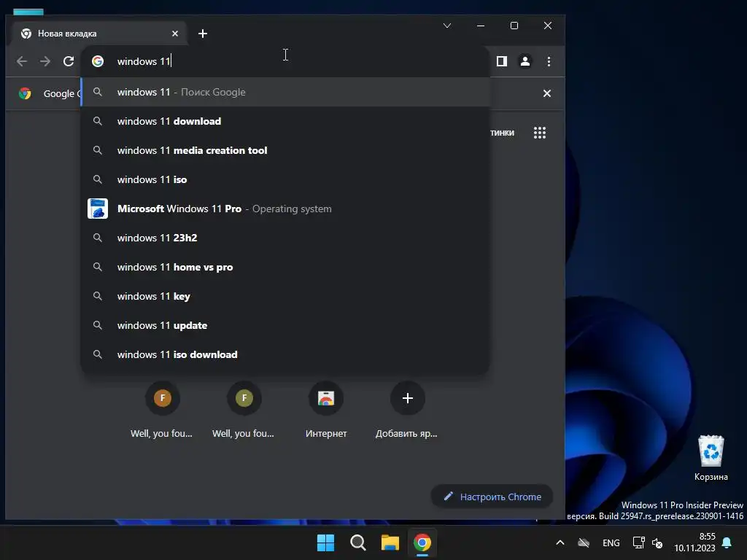Select suggestion windows 11 23h2

[x=285, y=238]
